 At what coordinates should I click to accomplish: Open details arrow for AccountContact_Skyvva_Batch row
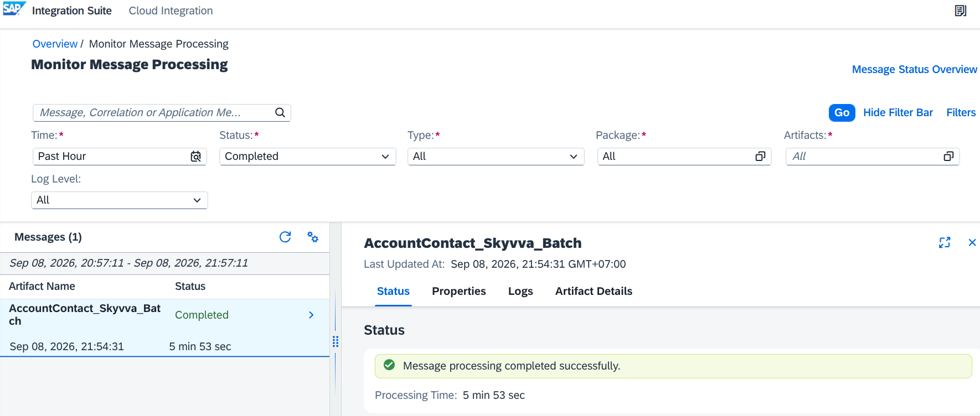pyautogui.click(x=311, y=315)
